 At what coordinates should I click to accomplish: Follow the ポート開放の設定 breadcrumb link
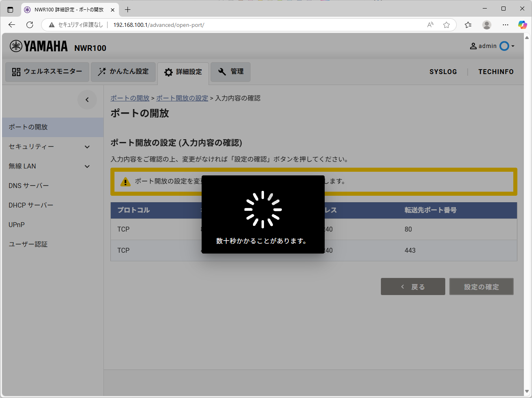(x=182, y=98)
